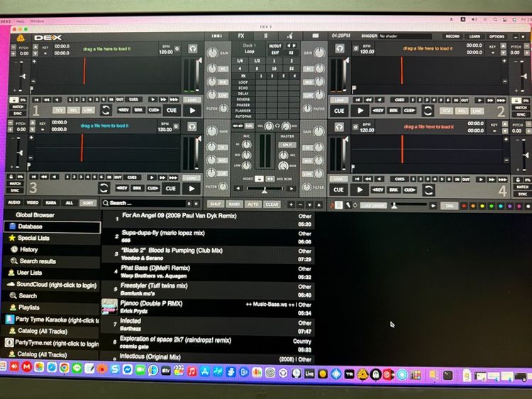This screenshot has width=532, height=399.
Task: Click pitch plus button on deck 1
Action: (x=13, y=53)
